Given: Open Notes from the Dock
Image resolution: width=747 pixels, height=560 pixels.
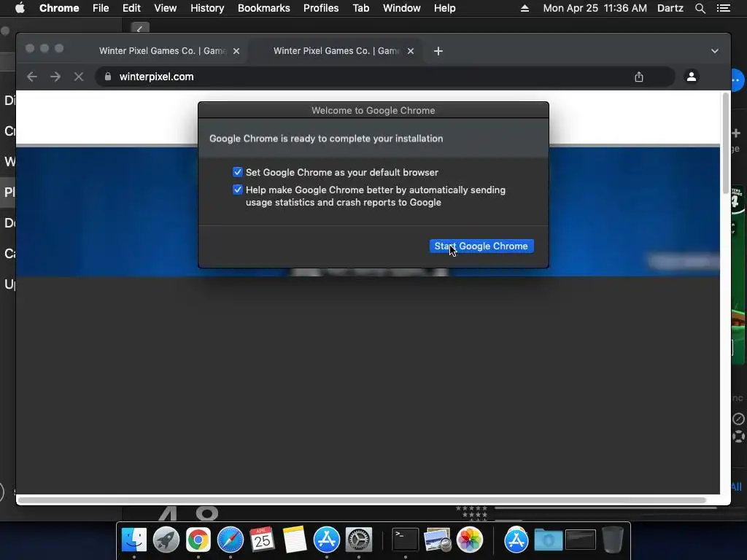Looking at the screenshot, I should (295, 540).
